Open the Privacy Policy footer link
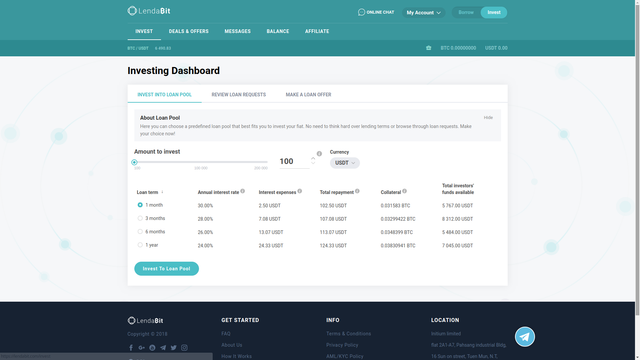This screenshot has height=360, width=640. click(342, 345)
